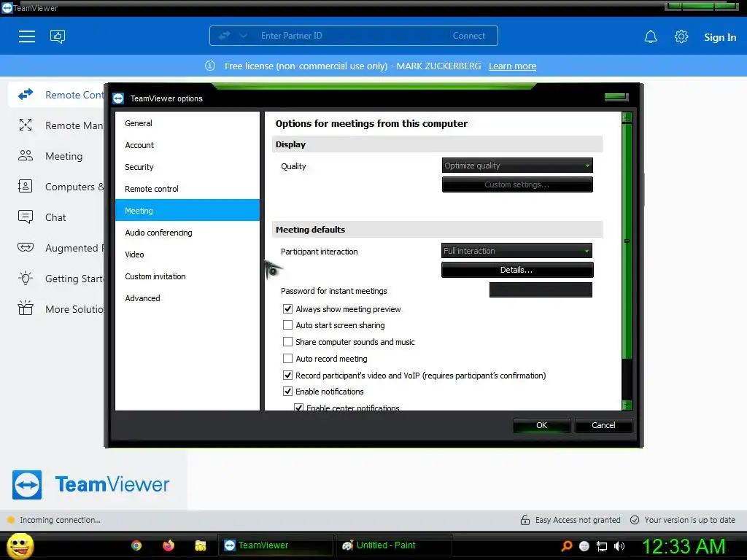Click the Learn more link
The height and width of the screenshot is (560, 747).
(512, 66)
